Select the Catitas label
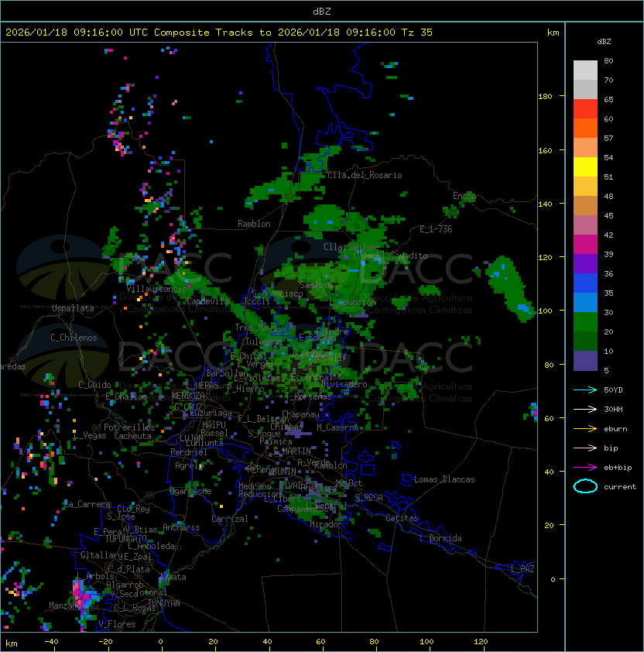Viewport: 644px width, 652px height. click(x=402, y=518)
